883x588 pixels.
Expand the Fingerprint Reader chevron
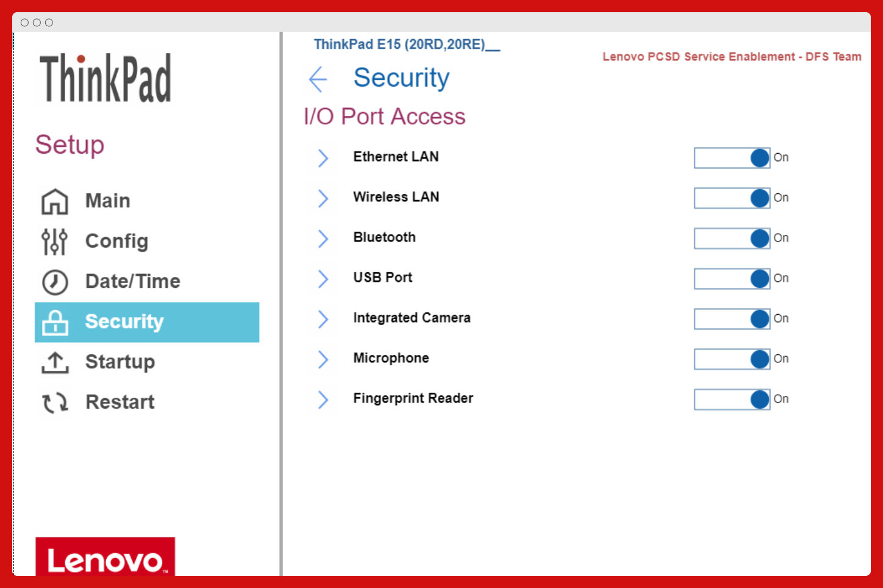click(x=323, y=400)
